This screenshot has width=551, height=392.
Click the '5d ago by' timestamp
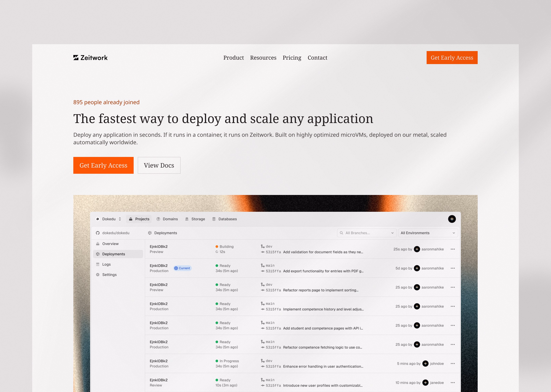coord(404,268)
